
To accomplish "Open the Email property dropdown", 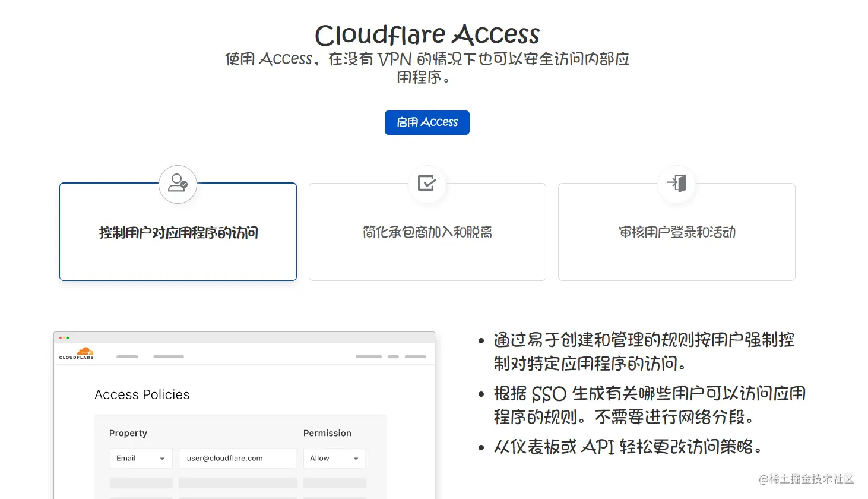I will (141, 459).
